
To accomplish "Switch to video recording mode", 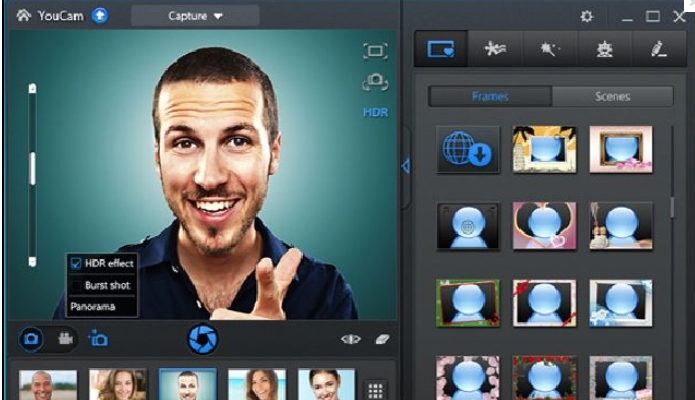I will [65, 339].
